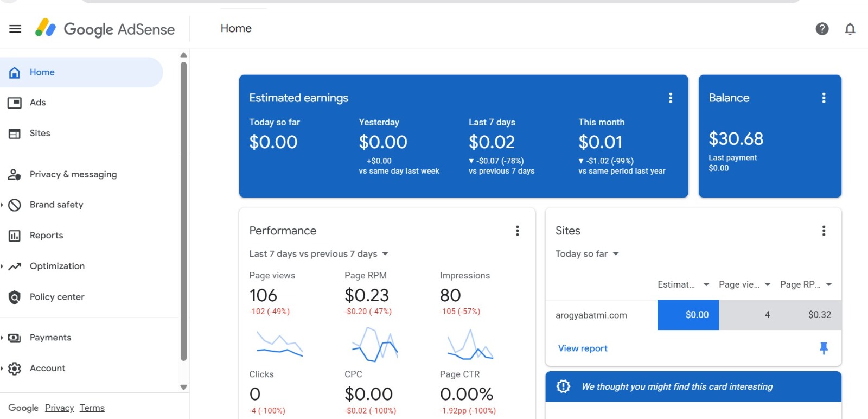This screenshot has width=868, height=419.
Task: Expand the Payments submenu arrow
Action: (2, 338)
